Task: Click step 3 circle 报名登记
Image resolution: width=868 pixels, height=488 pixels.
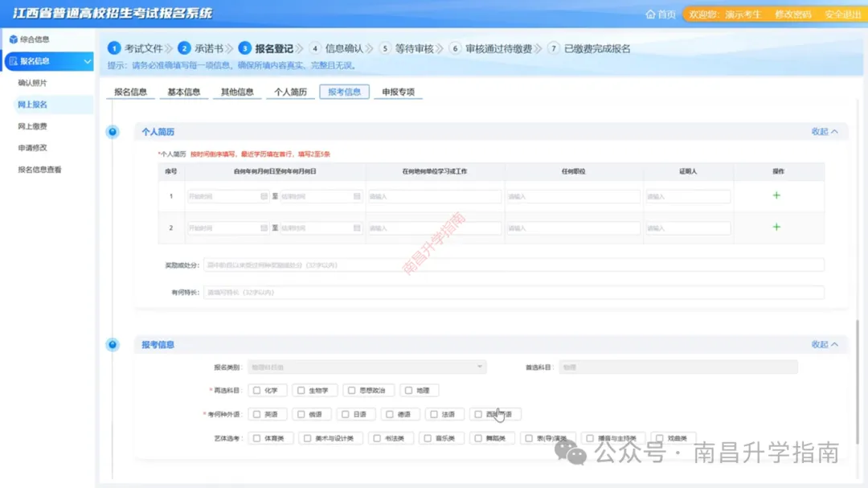Action: tap(244, 48)
